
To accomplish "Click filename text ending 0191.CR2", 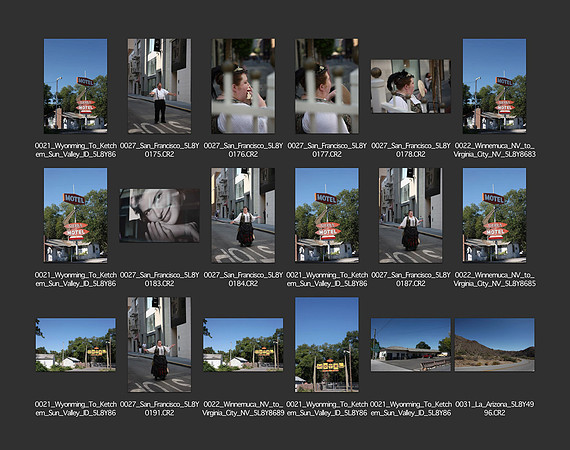I will click(160, 409).
